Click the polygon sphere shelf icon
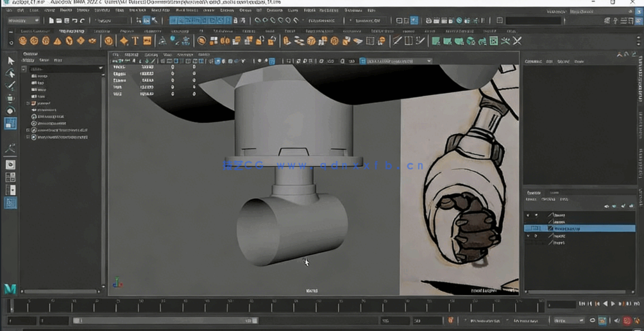644x331 pixels. tap(22, 41)
